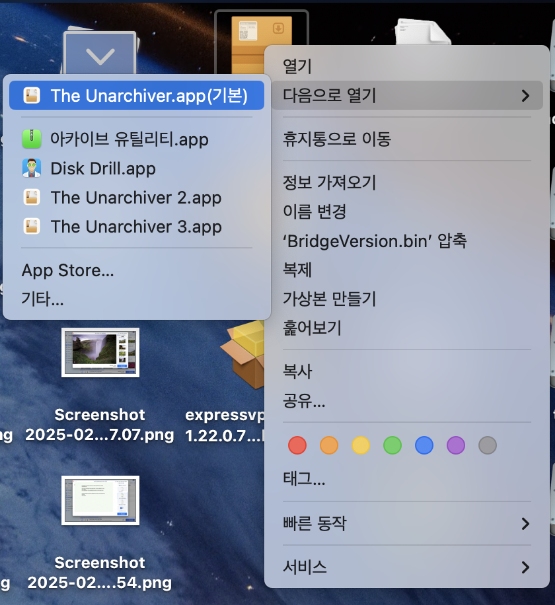Open with The Unarchiver.app default option

click(x=137, y=96)
